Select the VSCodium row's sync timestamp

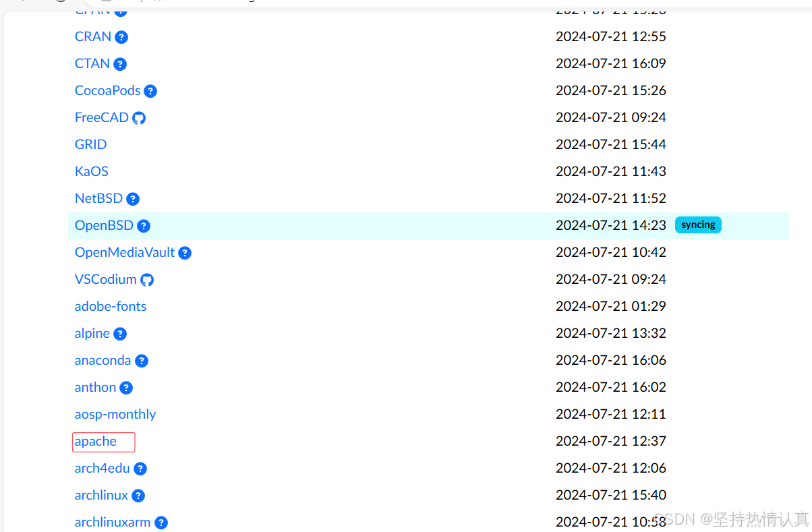(x=611, y=279)
